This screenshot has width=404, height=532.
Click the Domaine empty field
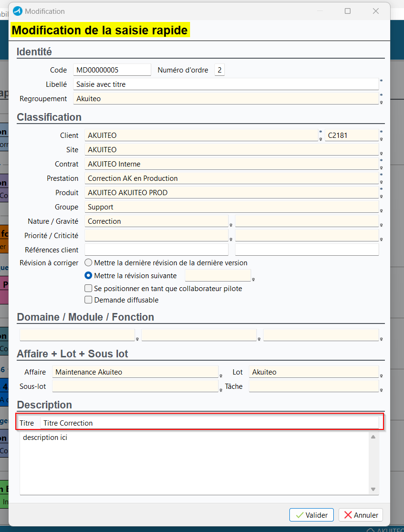point(77,335)
